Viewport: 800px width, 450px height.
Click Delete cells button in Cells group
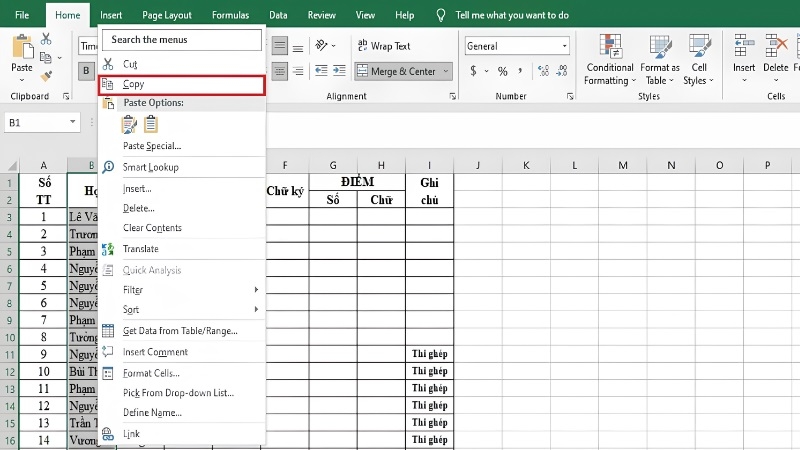(x=776, y=59)
